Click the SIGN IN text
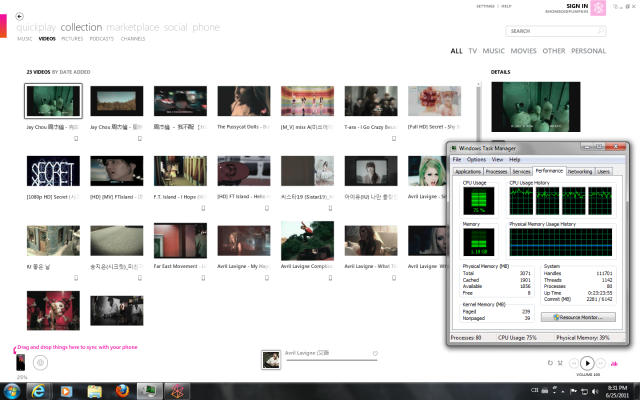This screenshot has width=640, height=400. pyautogui.click(x=577, y=6)
